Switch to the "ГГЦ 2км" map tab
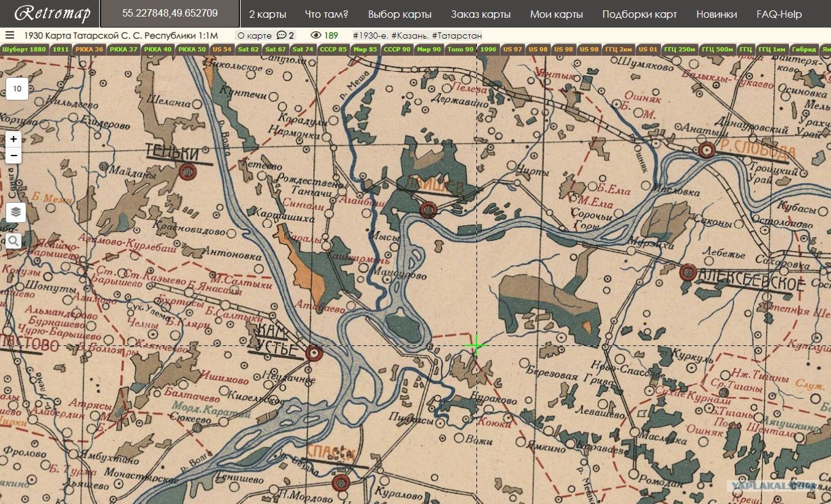831x504 pixels. (618, 49)
